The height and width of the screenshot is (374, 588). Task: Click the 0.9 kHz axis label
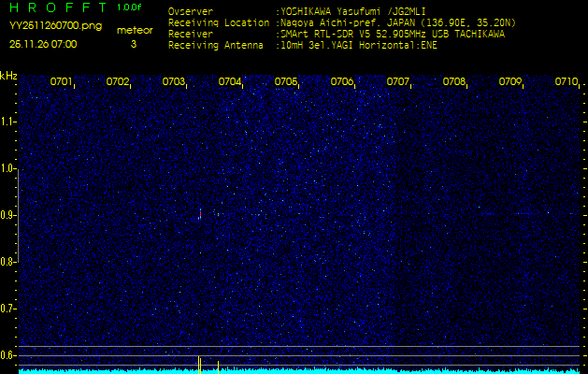click(x=7, y=215)
